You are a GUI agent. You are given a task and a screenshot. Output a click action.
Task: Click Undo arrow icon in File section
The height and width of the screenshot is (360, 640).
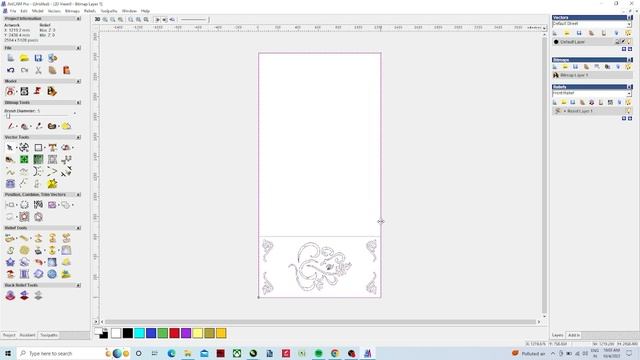click(x=11, y=70)
